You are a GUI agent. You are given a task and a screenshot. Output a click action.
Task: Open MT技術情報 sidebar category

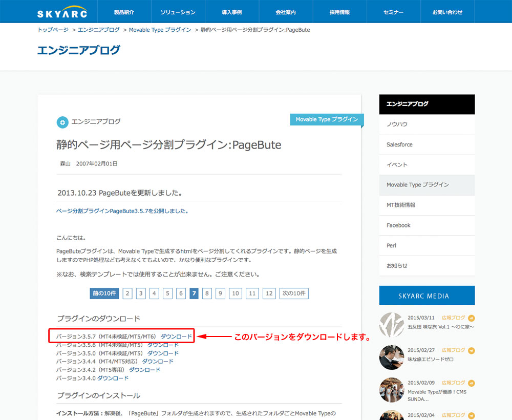click(427, 205)
